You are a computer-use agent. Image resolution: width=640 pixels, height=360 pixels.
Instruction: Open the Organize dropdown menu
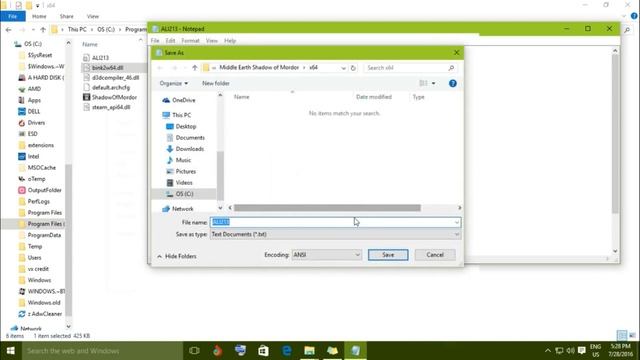click(173, 83)
